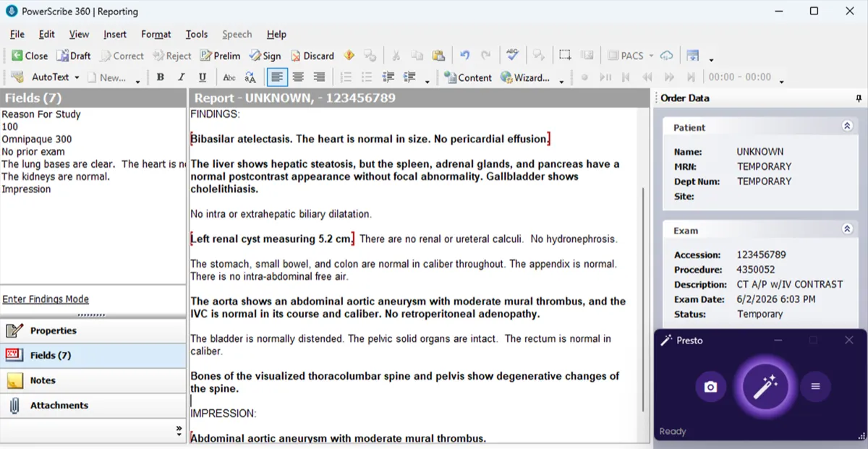Click the dashed selection rectangle icon

pyautogui.click(x=565, y=56)
